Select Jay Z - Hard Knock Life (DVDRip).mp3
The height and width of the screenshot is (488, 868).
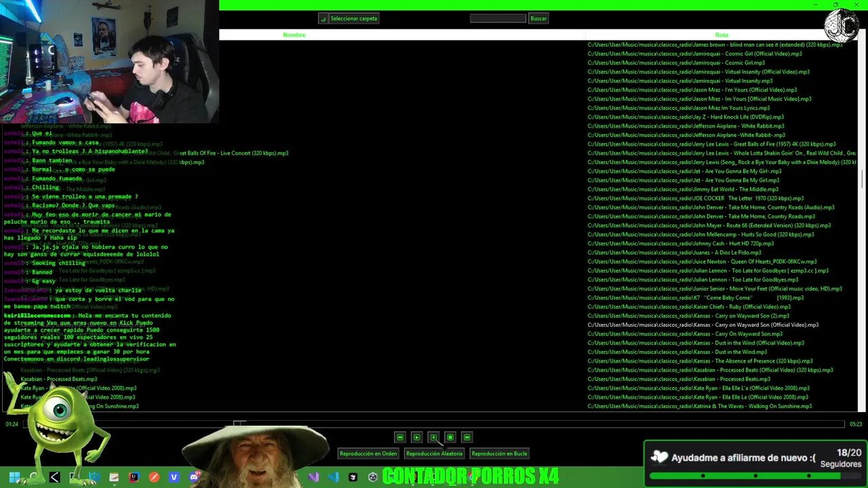coord(686,117)
